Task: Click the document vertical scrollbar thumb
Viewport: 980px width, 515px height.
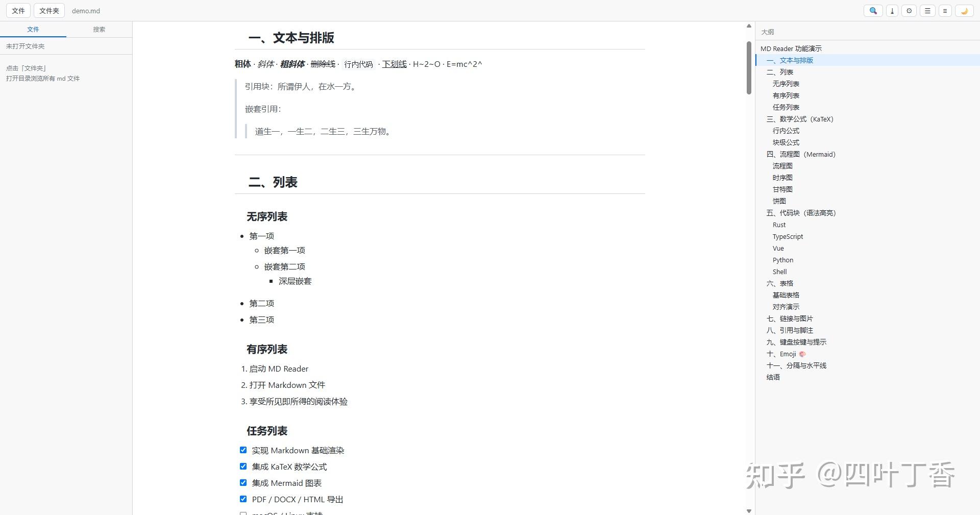Action: coord(749,68)
